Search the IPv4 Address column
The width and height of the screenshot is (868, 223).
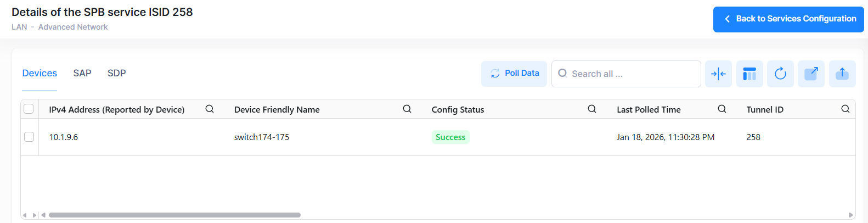pos(210,109)
